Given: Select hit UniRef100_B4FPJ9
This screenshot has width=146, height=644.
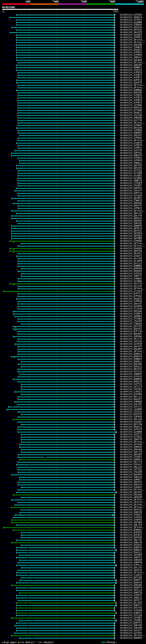Looking at the screenshot, I should (131, 193).
